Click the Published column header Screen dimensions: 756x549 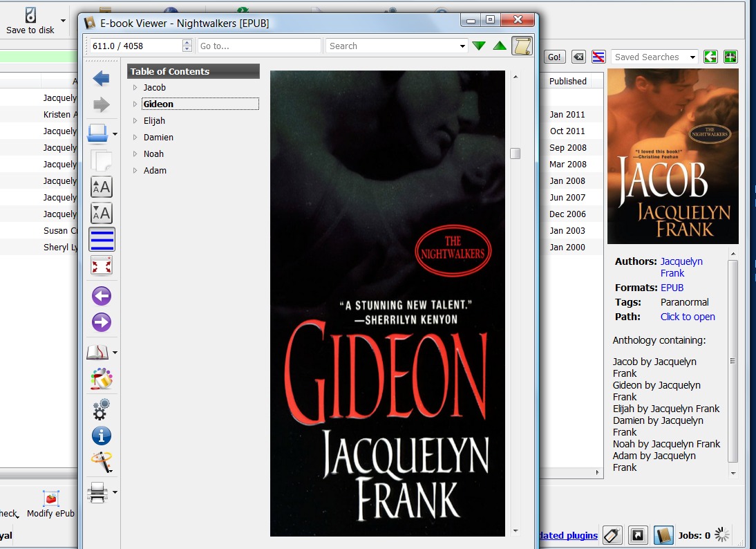click(569, 81)
